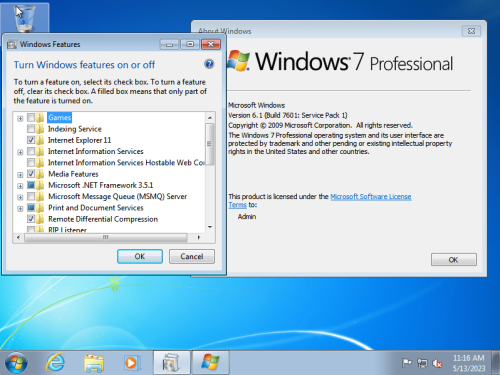
Task: Select Remote Differential Compression item
Action: coord(103,219)
